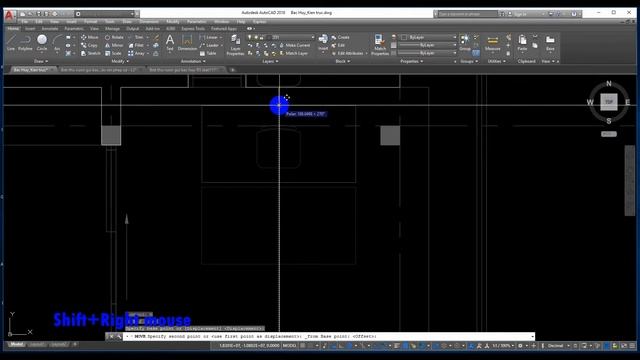Select the Circle tool
The image size is (640, 360).
[42, 43]
